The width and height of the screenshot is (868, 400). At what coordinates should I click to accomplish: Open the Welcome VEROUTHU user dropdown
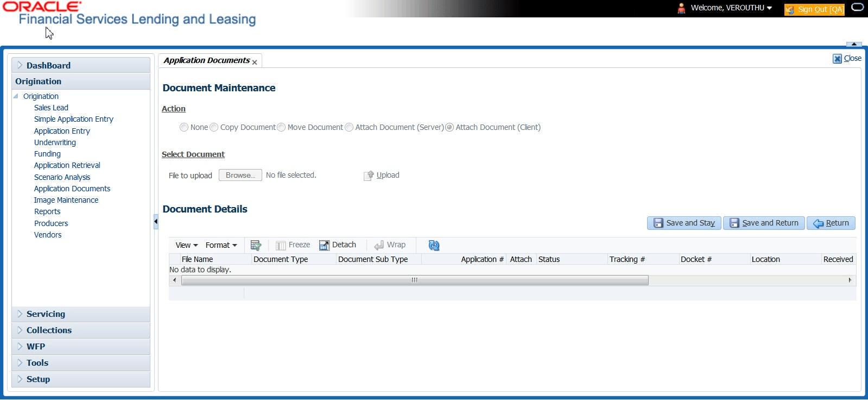click(x=731, y=8)
